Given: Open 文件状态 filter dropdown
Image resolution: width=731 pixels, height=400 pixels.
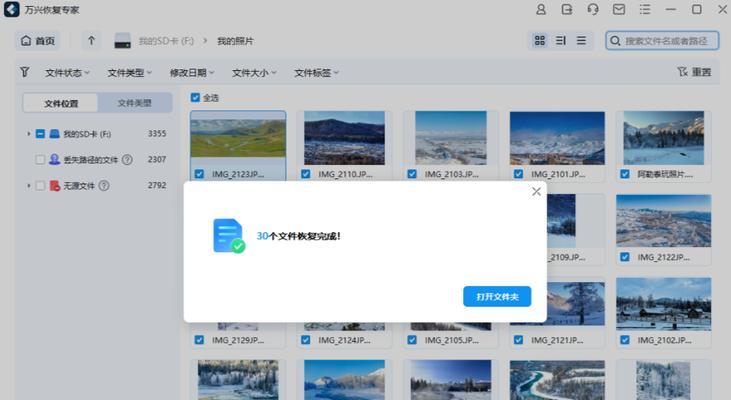Looking at the screenshot, I should (67, 73).
